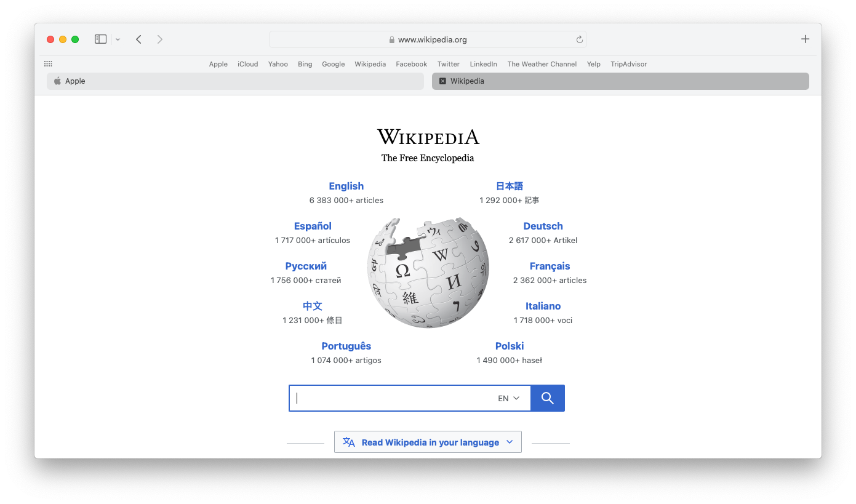Viewport: 856px width, 504px height.
Task: Open the Bing bookmark
Action: pos(305,64)
